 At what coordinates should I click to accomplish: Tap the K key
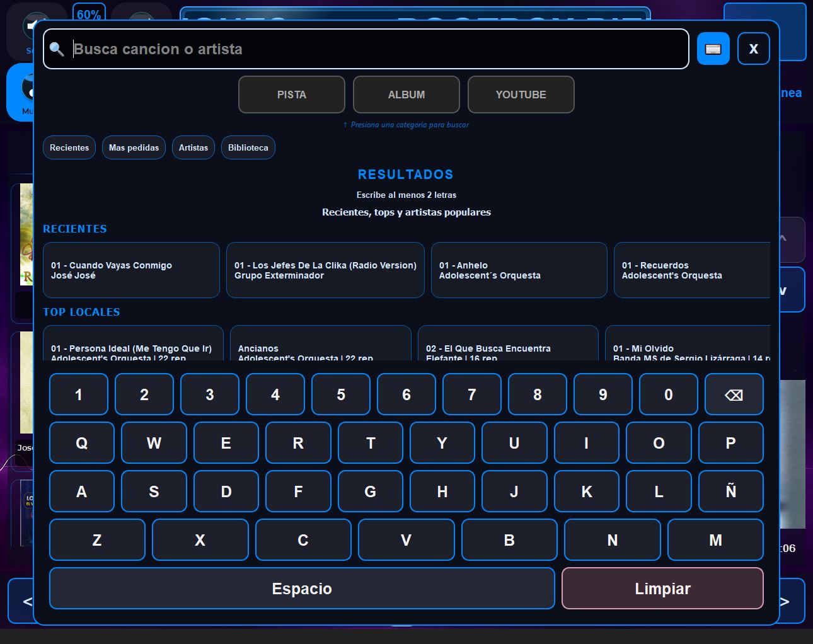point(587,492)
